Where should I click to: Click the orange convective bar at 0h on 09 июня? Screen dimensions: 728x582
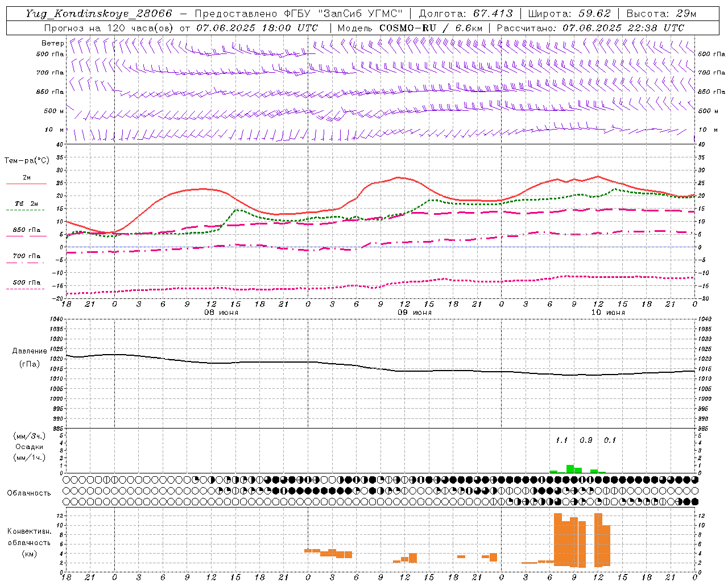pos(308,551)
